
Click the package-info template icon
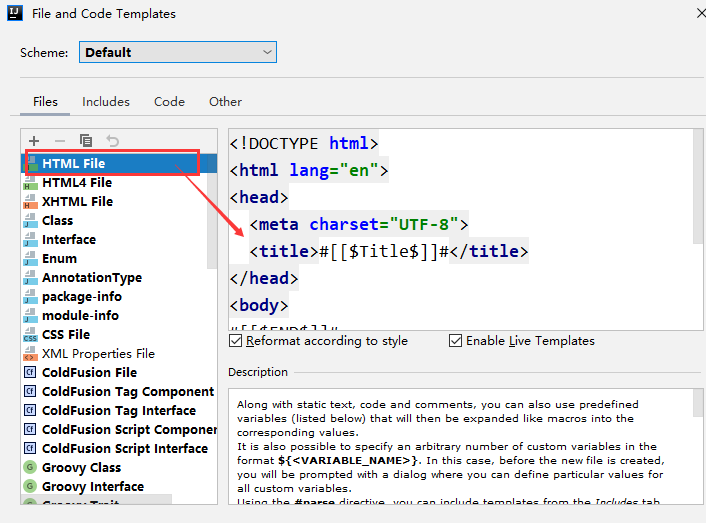point(30,297)
